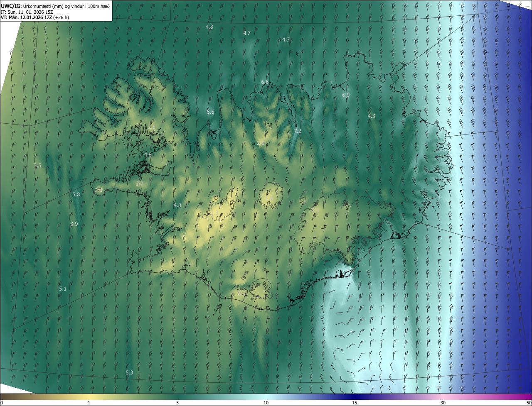Click the 4.3 value label

click(x=372, y=116)
